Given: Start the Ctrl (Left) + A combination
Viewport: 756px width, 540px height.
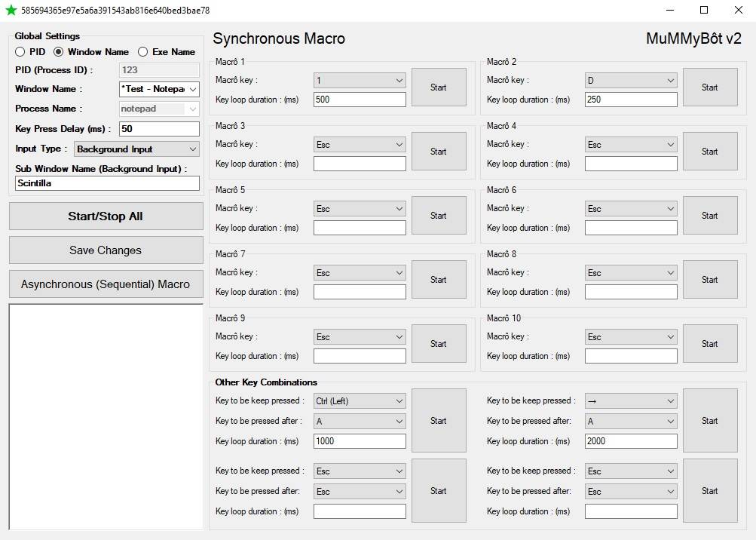Looking at the screenshot, I should point(438,421).
